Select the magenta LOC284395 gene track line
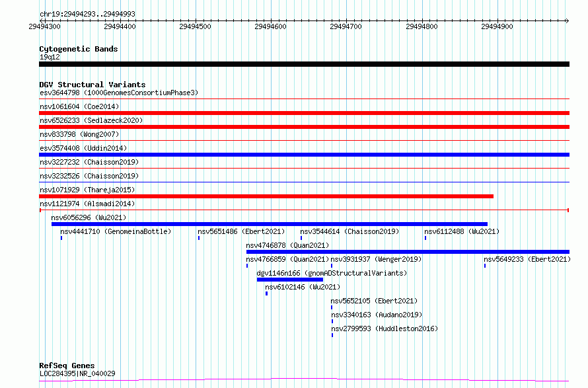The width and height of the screenshot is (588, 388). pos(304,380)
